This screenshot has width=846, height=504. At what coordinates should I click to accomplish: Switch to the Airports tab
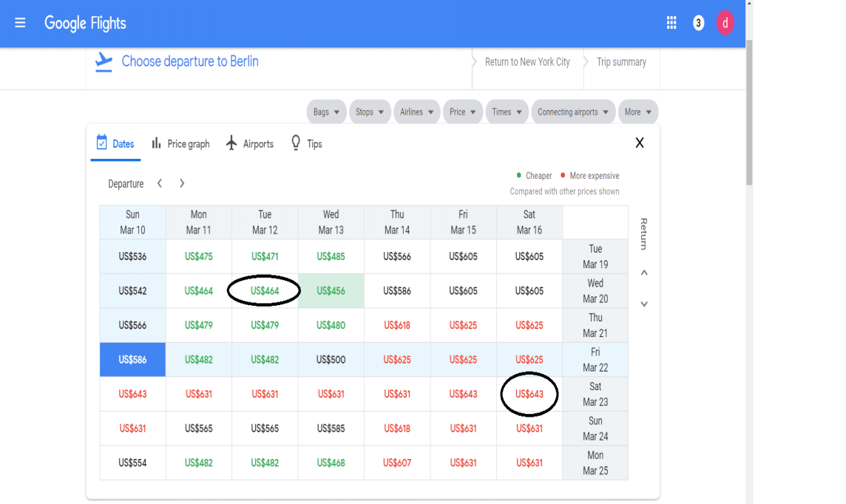coord(249,144)
